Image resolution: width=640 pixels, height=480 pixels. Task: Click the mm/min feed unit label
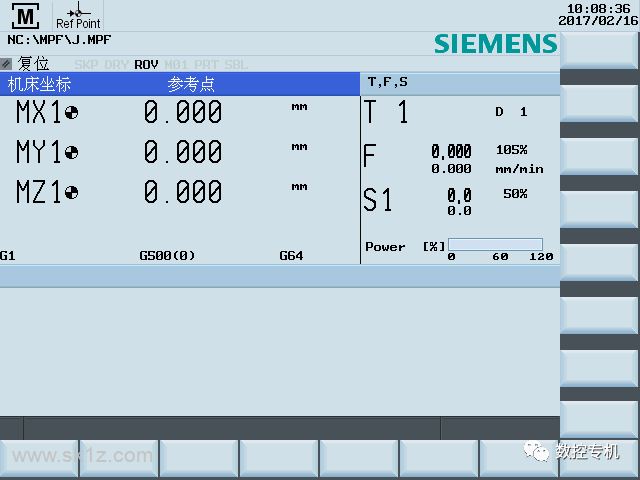click(519, 169)
